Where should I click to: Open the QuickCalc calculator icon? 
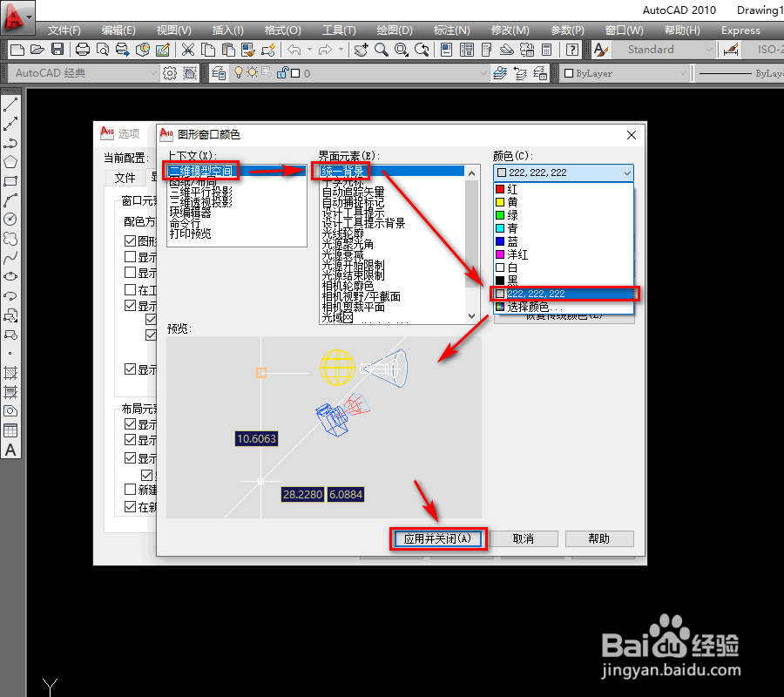click(547, 50)
